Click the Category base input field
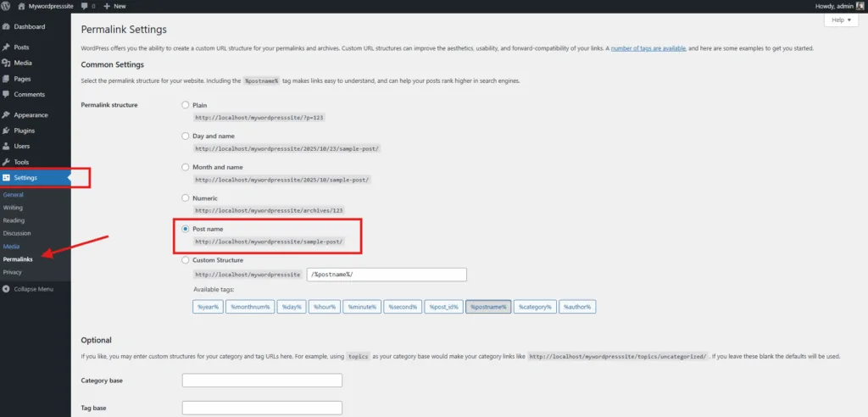 pos(262,381)
